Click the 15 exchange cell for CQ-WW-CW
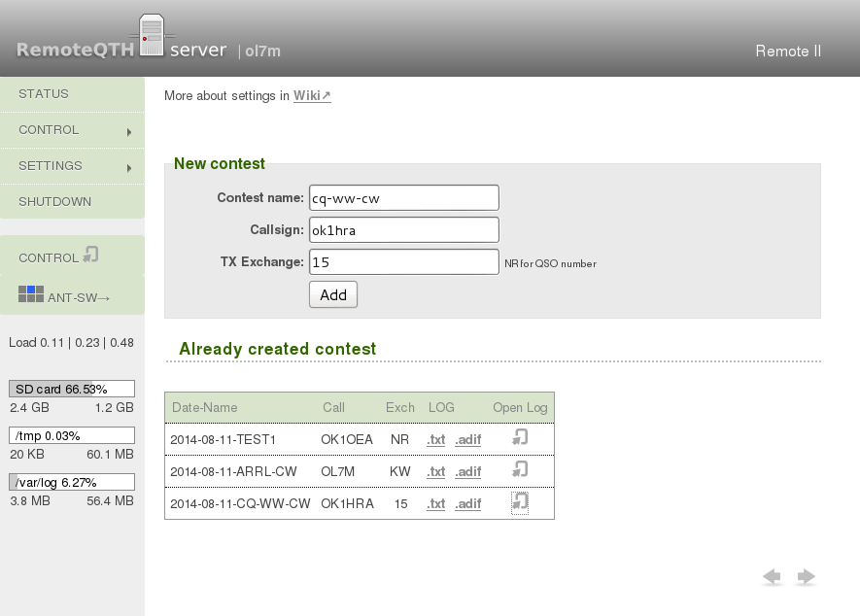 [x=401, y=503]
